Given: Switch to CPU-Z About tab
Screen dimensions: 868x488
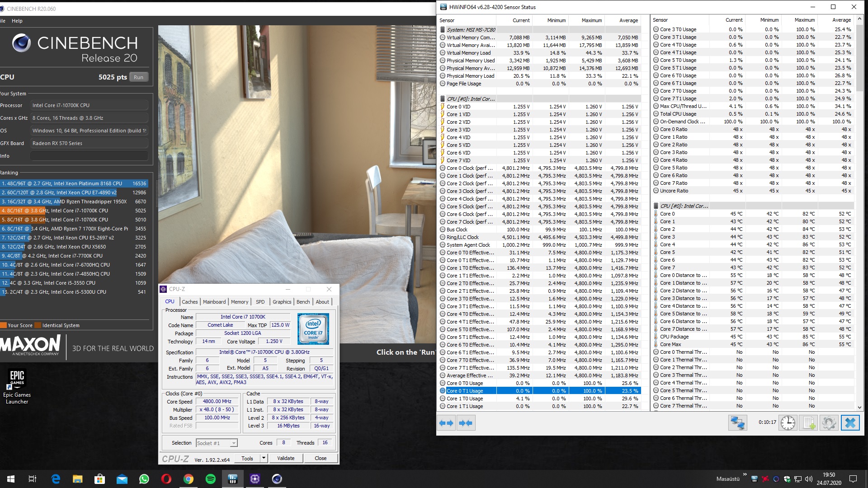Looking at the screenshot, I should pos(322,302).
